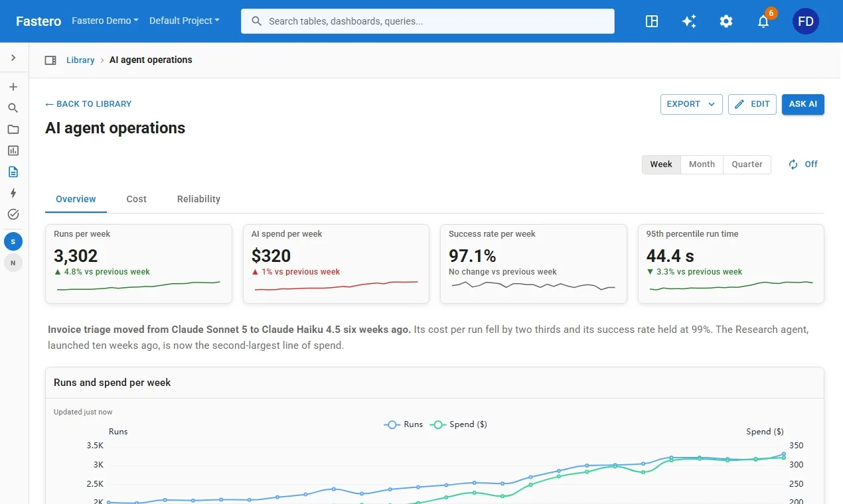Click the plus create-new sidebar icon
This screenshot has width=843, height=504.
(13, 87)
